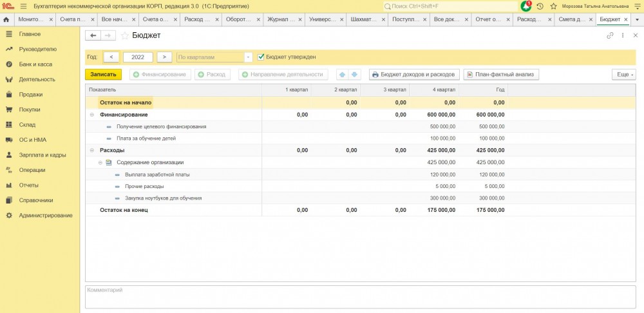Image resolution: width=644 pixels, height=313 pixels.
Task: Collapse the Содержание организации subgroup
Action: click(x=100, y=162)
